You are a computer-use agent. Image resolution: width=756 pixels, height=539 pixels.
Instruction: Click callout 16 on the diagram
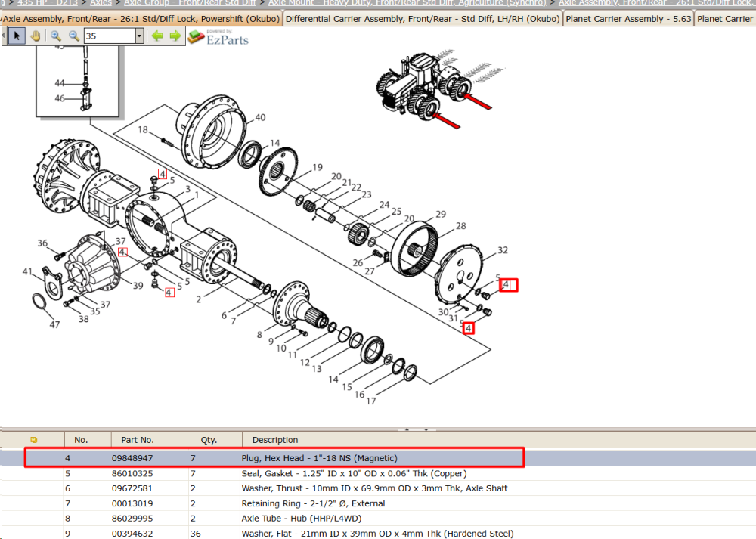pyautogui.click(x=359, y=395)
